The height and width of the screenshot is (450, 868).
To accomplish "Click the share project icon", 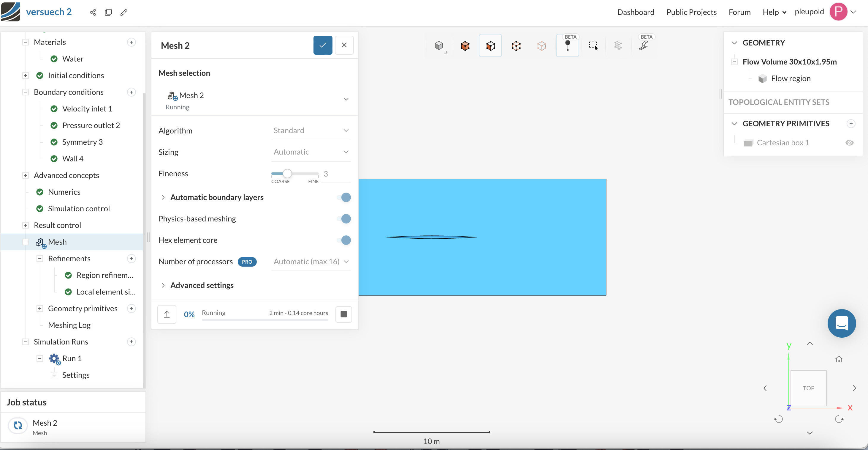I will tap(93, 12).
